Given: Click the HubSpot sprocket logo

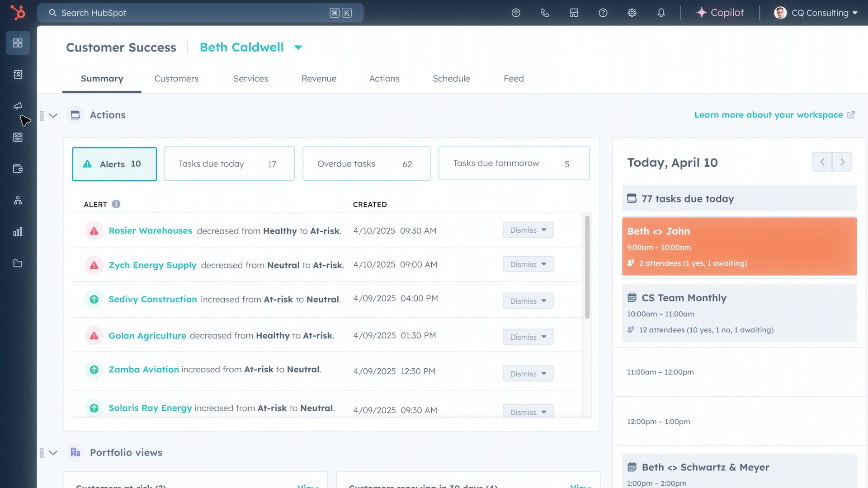Looking at the screenshot, I should (x=18, y=12).
